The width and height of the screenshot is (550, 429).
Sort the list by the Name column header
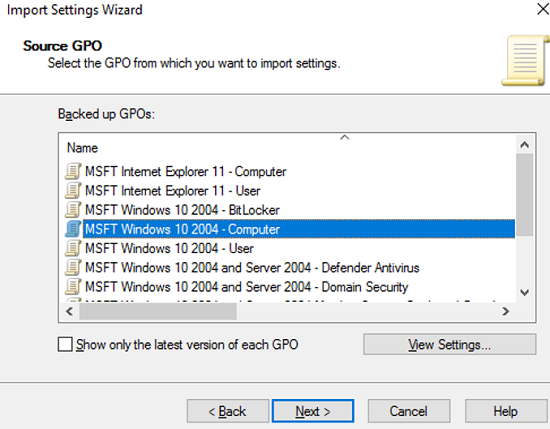click(x=82, y=148)
